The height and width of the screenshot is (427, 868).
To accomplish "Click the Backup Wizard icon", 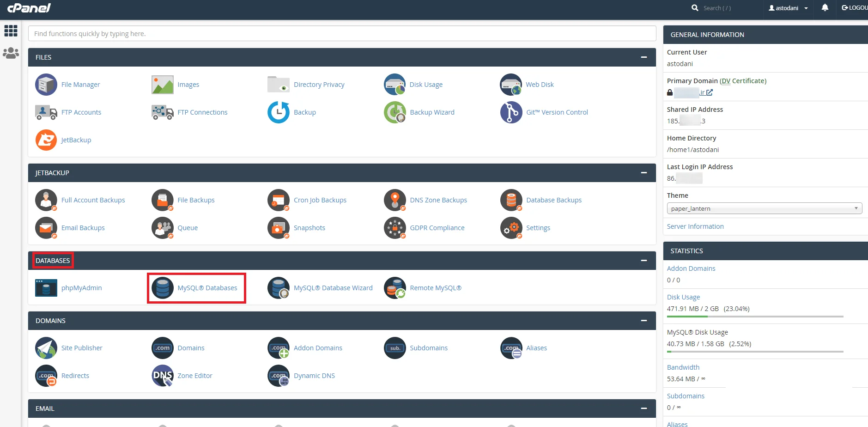I will [x=395, y=112].
